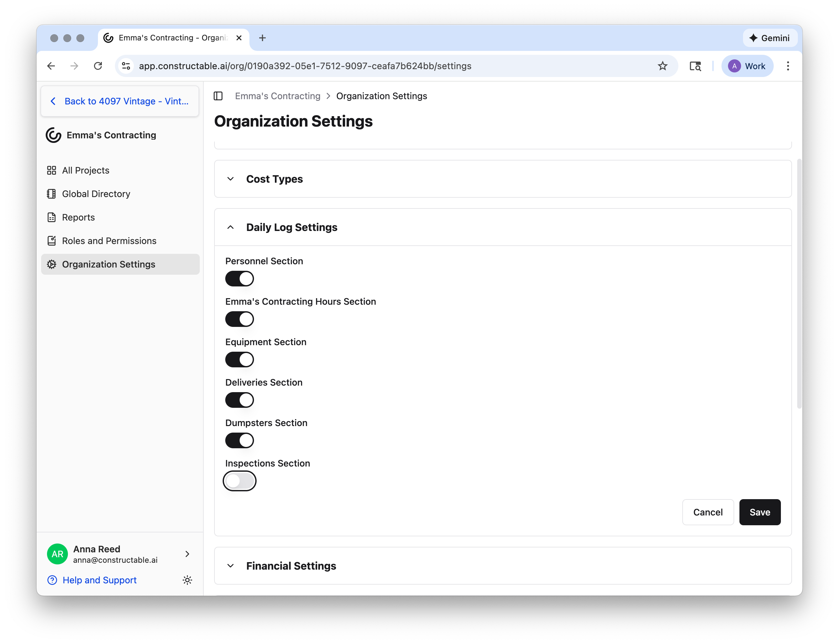The width and height of the screenshot is (839, 644).
Task: Collapse the Daily Log Settings section
Action: (x=503, y=227)
